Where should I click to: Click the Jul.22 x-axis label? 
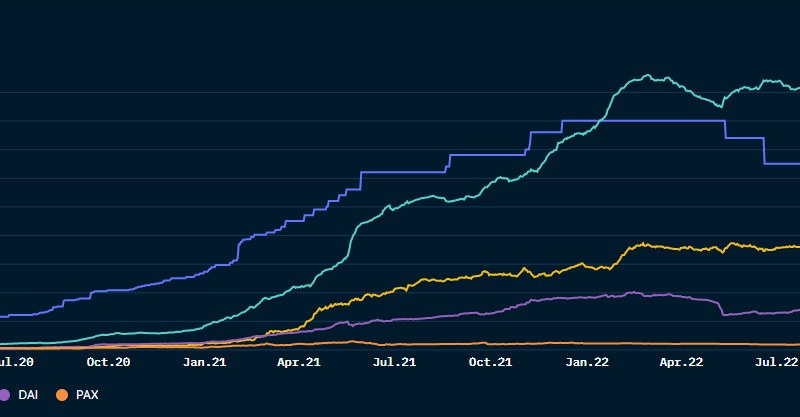(775, 362)
